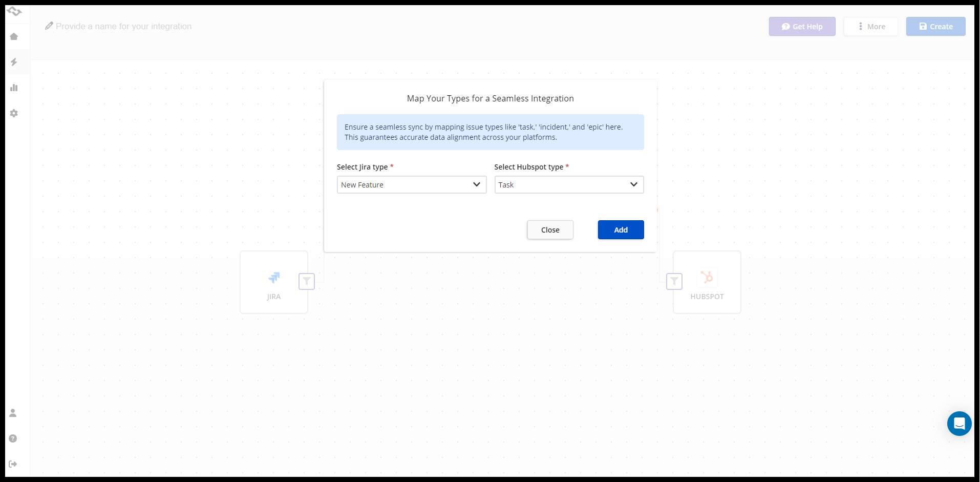Expand the Select Jira type dropdown
Viewport: 980px width, 482px height.
(x=411, y=185)
